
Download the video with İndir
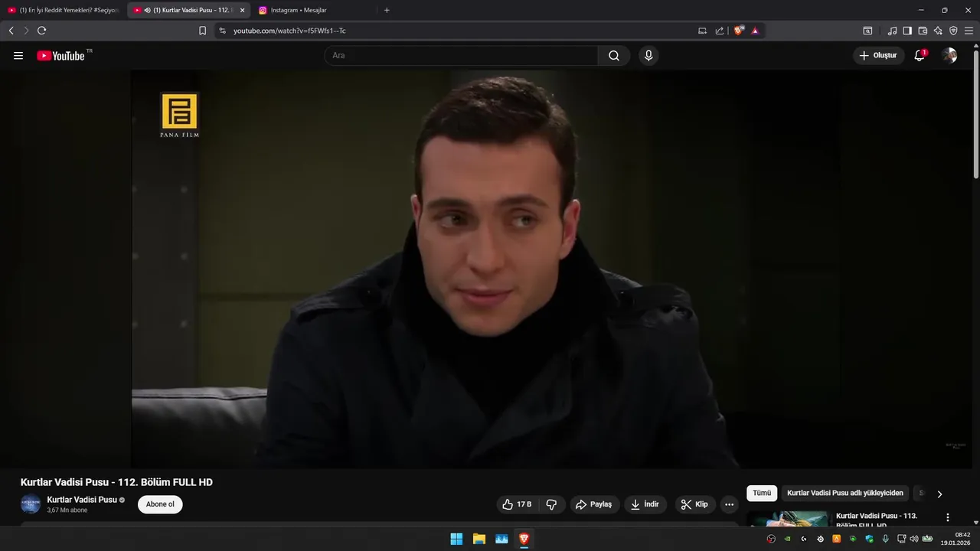click(x=645, y=504)
